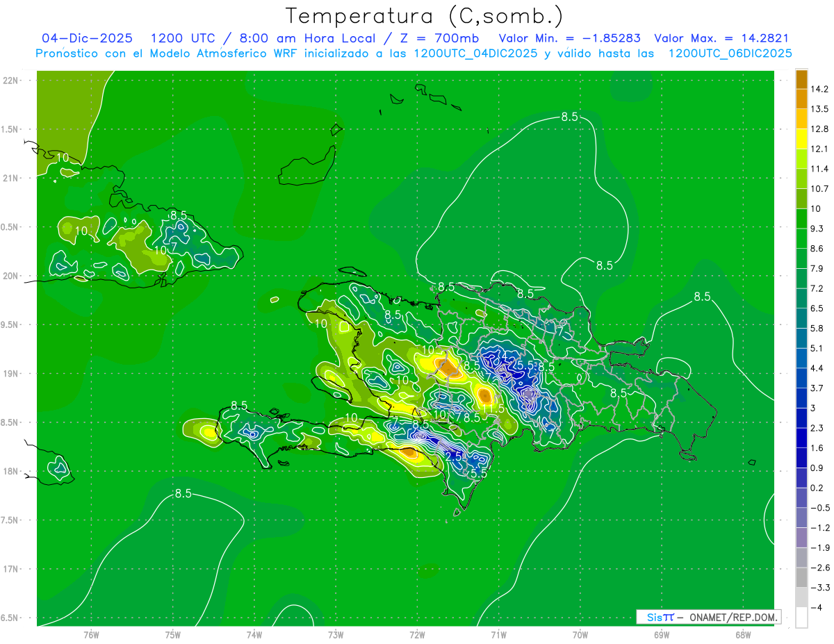
Task: Click the 13.5 value on color legend
Action: tap(819, 109)
